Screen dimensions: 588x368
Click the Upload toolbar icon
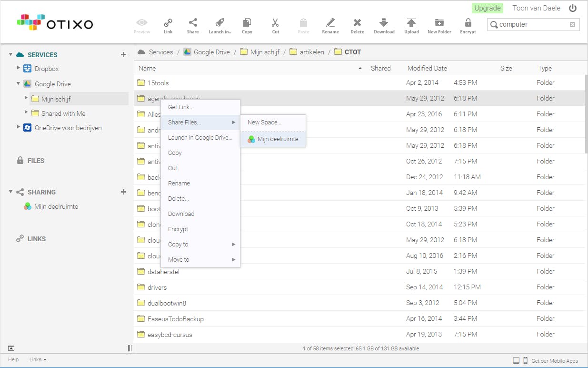click(411, 22)
